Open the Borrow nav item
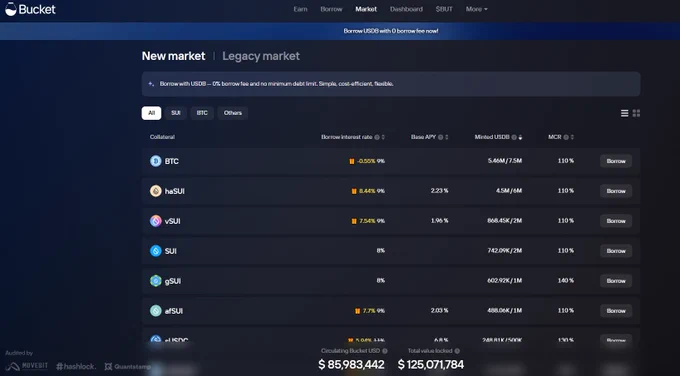 [x=331, y=9]
